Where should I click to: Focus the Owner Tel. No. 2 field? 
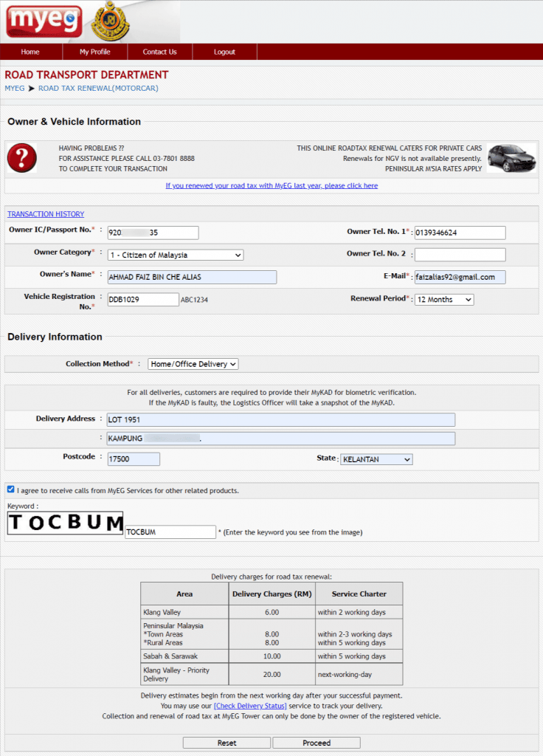[460, 255]
